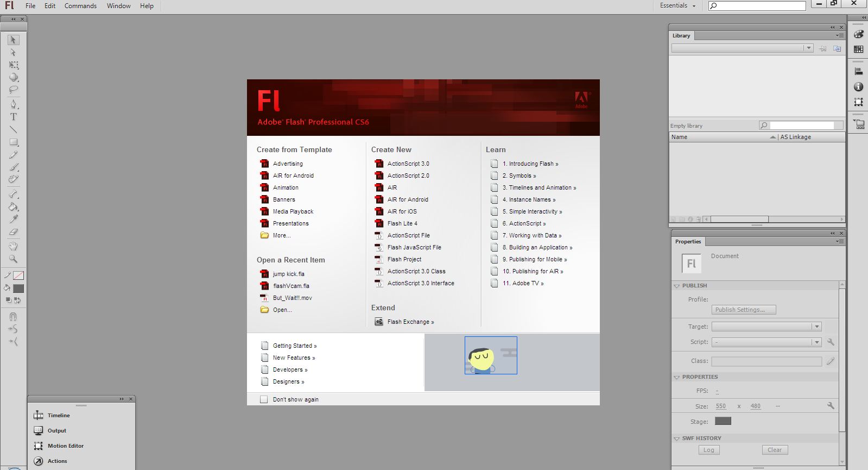Click the Stage color swatch
The height and width of the screenshot is (470, 868).
(x=723, y=421)
